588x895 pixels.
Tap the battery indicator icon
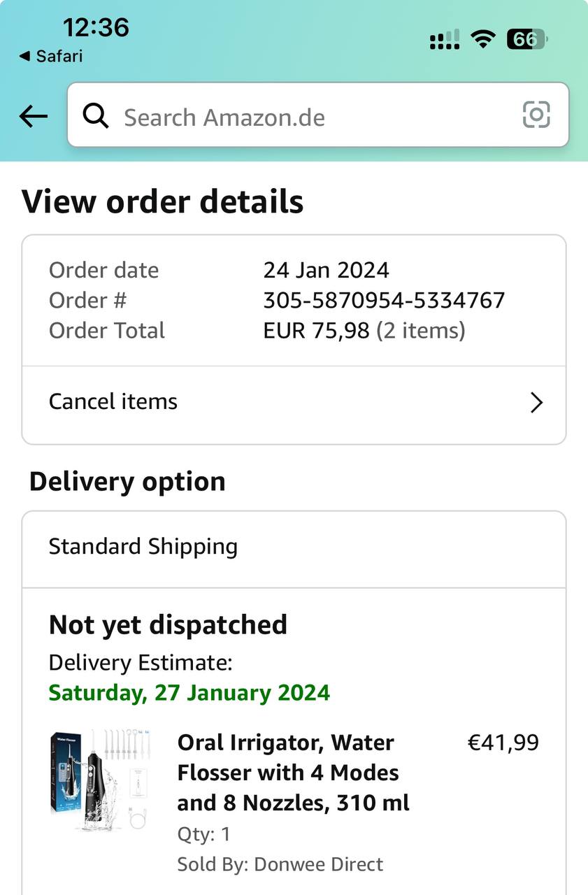[x=526, y=40]
